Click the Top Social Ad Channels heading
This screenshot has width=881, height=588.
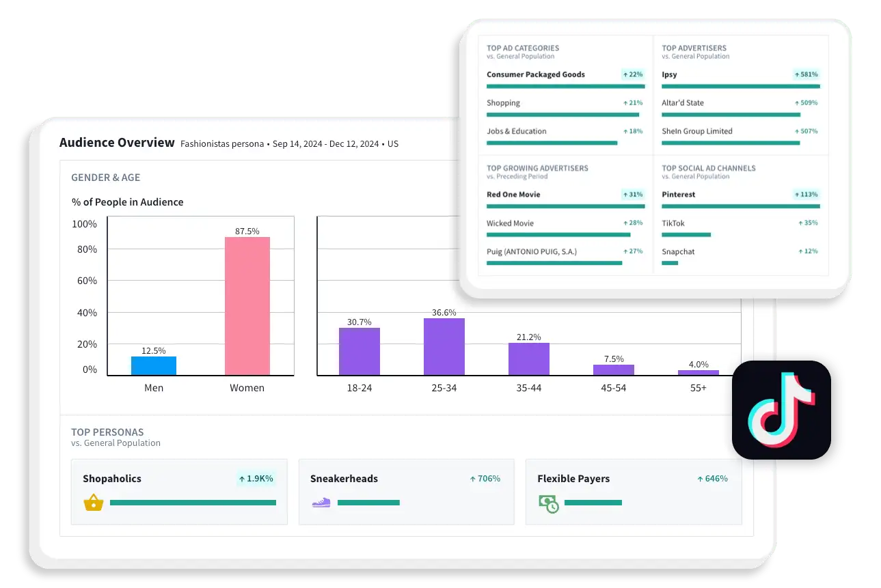(x=709, y=168)
